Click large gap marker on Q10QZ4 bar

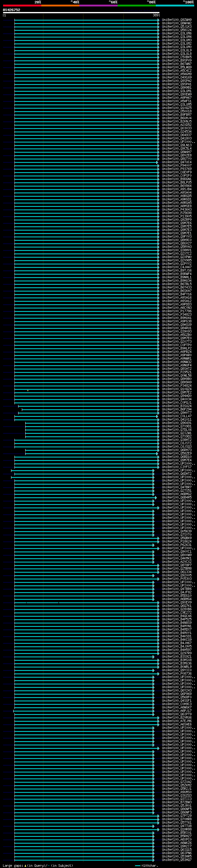[x=28, y=390]
